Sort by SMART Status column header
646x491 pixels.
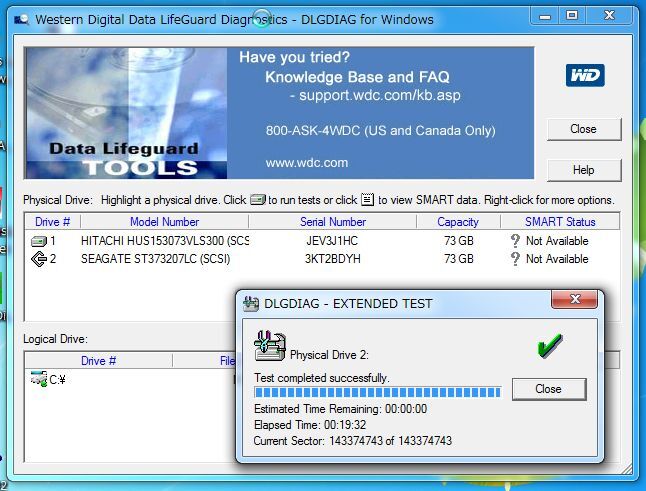pyautogui.click(x=560, y=222)
